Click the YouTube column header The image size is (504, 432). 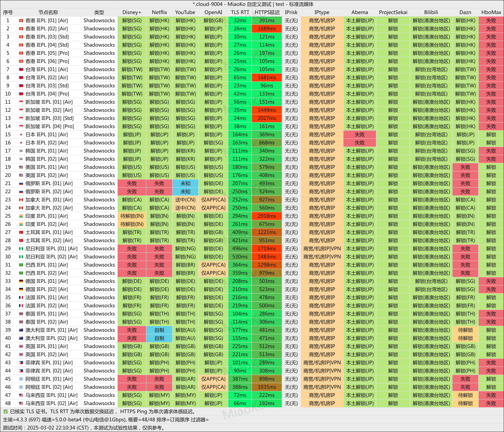[185, 12]
